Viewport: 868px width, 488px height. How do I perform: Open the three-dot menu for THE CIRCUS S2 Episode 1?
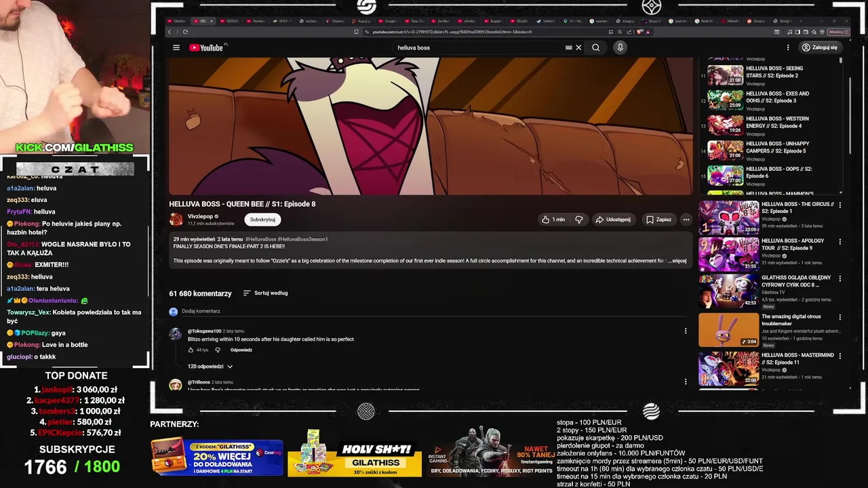point(840,205)
